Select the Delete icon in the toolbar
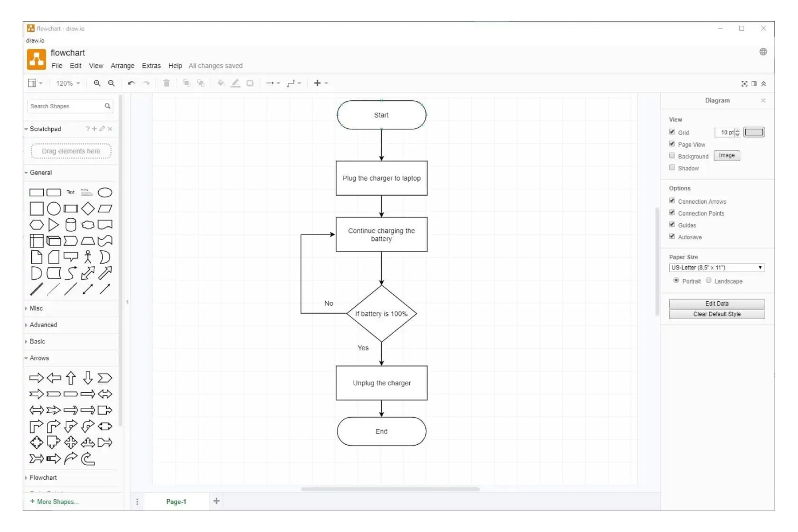Viewport: 798px width, 532px height. coord(167,83)
